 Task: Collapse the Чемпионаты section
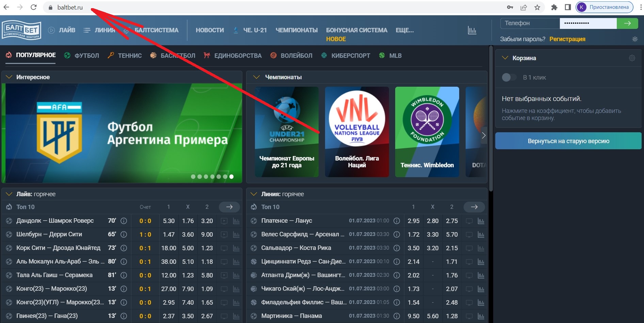pyautogui.click(x=257, y=77)
